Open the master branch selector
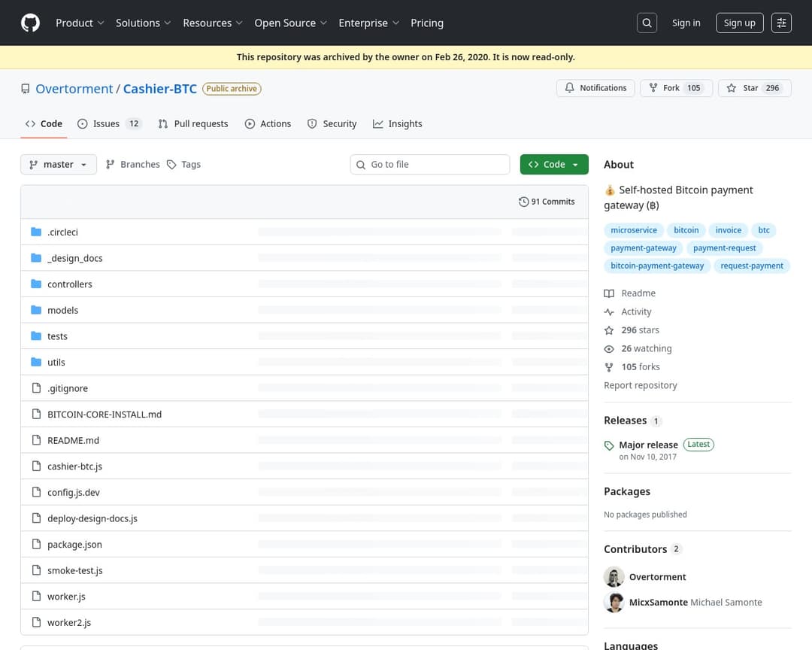This screenshot has height=650, width=812. click(59, 164)
